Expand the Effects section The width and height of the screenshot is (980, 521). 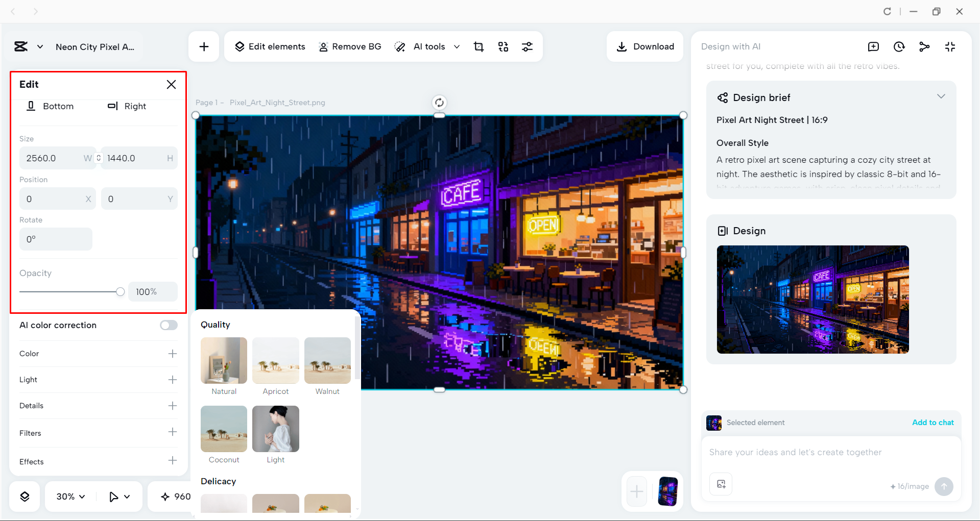[173, 460]
